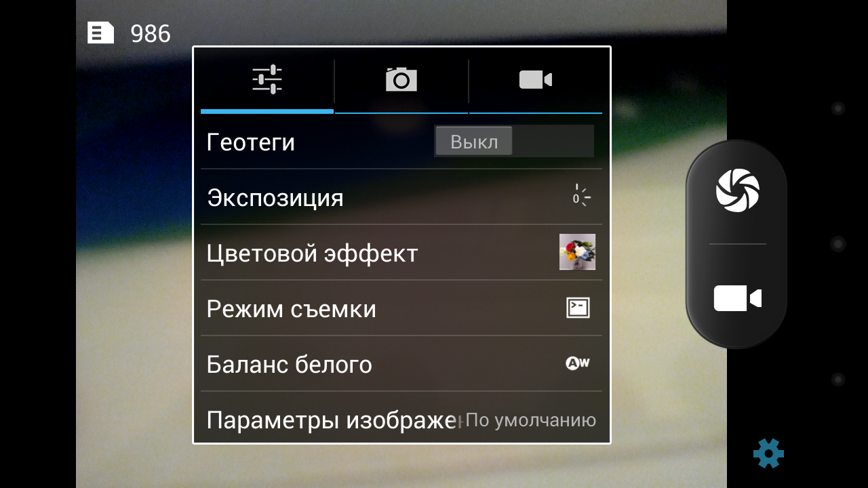Tap the shutter icon to take a photo
Screen dimensions: 868x488
[x=738, y=190]
